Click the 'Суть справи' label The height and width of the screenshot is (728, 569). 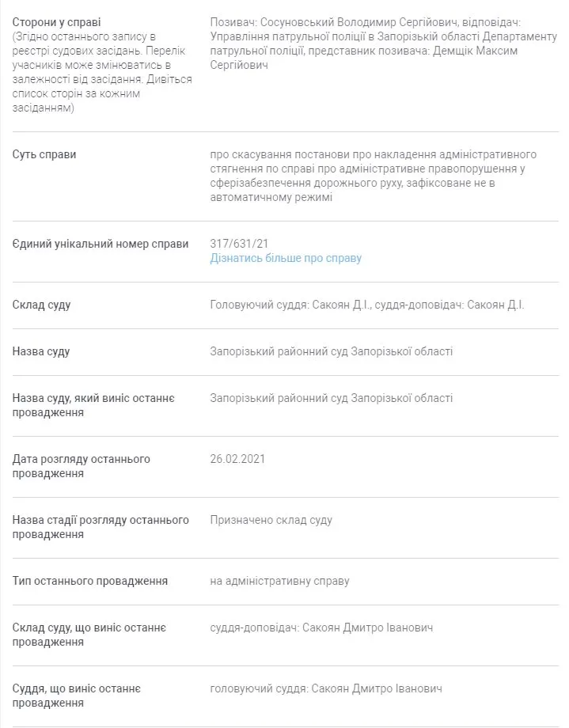point(44,154)
